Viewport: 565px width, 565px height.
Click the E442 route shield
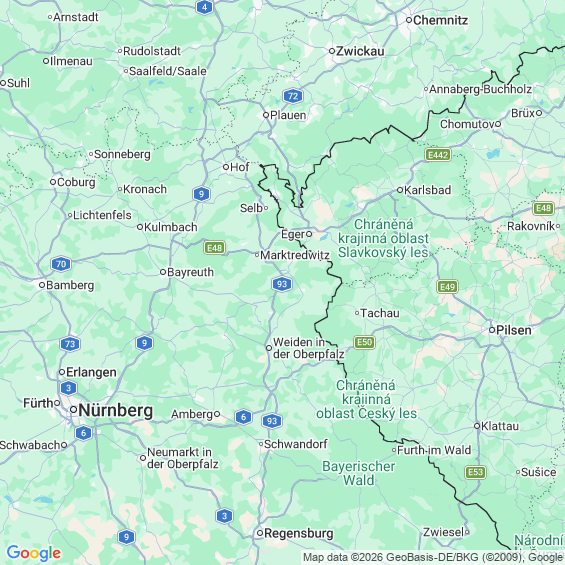pos(438,155)
